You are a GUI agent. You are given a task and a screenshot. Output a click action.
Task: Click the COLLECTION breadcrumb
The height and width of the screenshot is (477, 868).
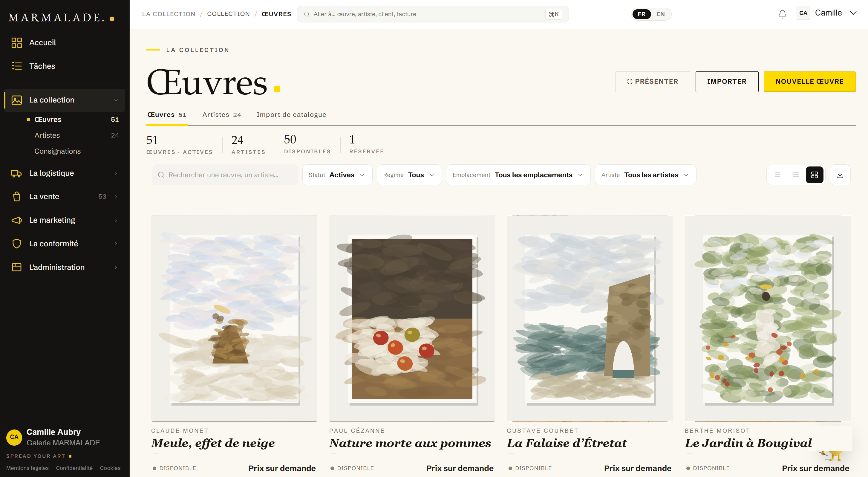[229, 14]
